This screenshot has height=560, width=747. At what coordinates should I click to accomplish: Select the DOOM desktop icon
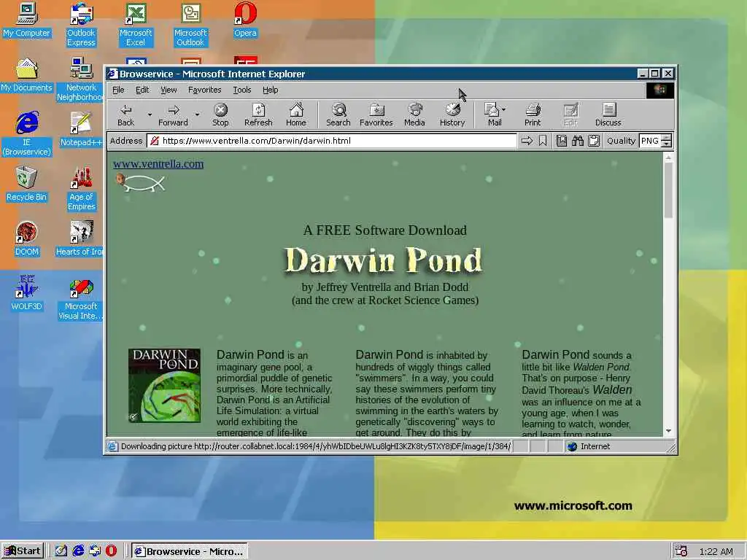tap(27, 238)
